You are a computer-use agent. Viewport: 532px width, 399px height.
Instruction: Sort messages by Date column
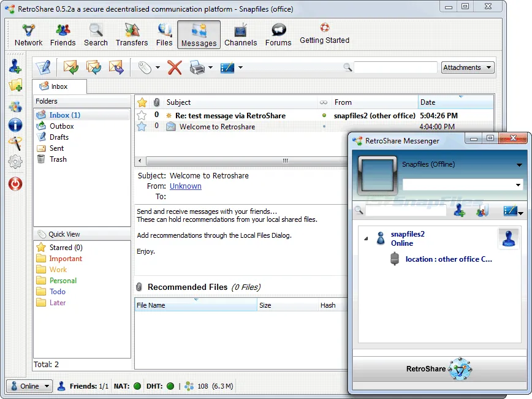click(455, 102)
